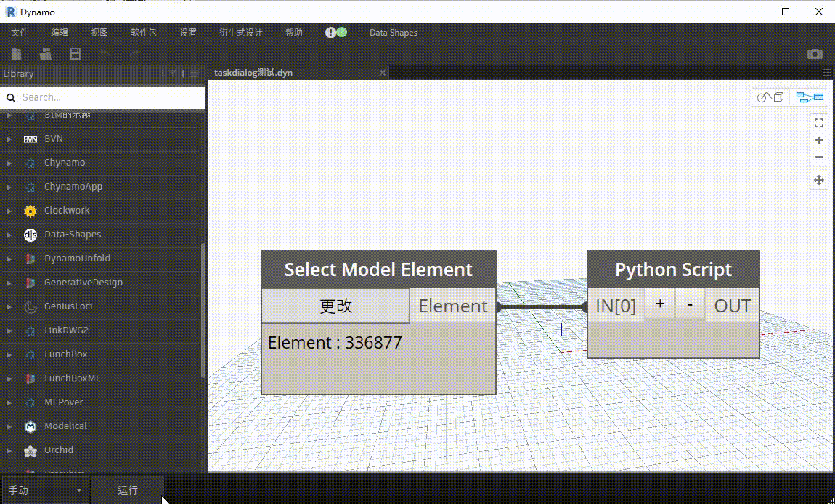
Task: Open the 衍生式设计 menu
Action: (241, 33)
